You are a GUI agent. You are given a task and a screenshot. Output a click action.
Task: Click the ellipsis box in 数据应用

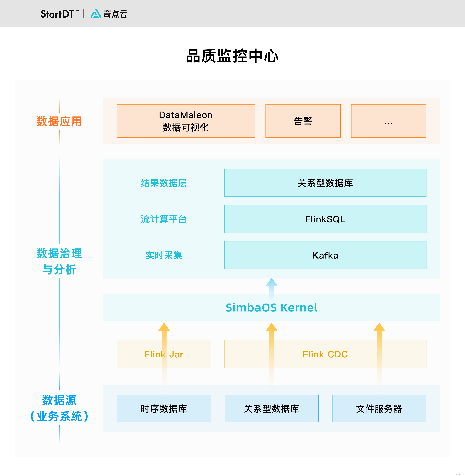[x=389, y=121]
